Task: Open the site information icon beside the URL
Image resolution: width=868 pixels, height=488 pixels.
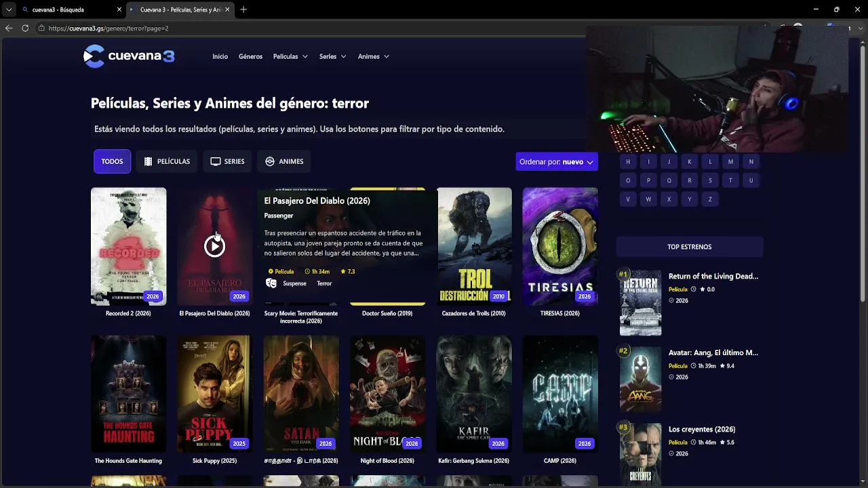Action: pyautogui.click(x=41, y=28)
